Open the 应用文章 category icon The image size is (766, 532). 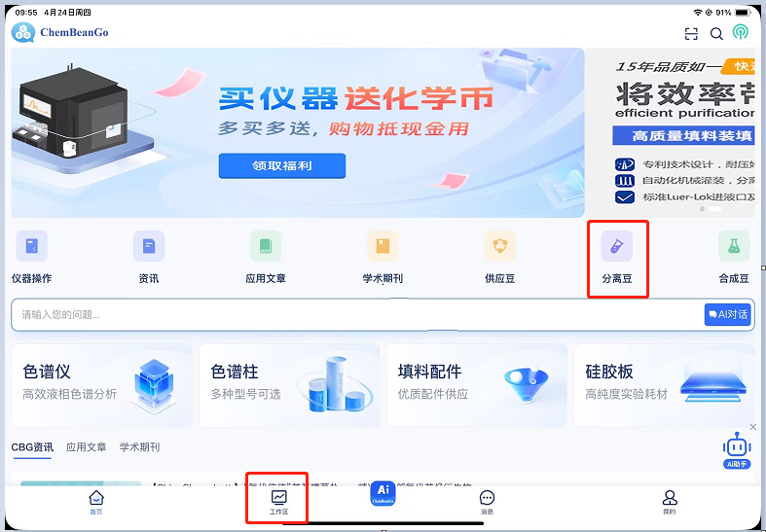pos(266,247)
